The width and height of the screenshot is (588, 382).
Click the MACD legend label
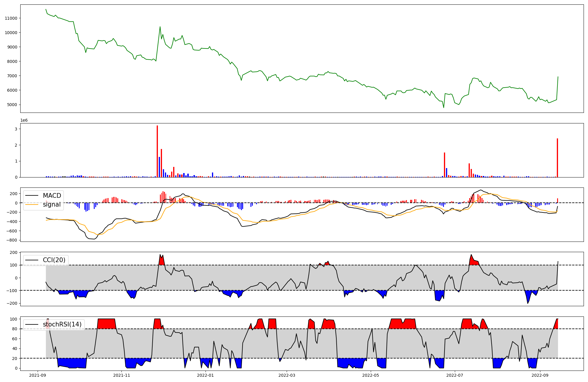pos(52,196)
